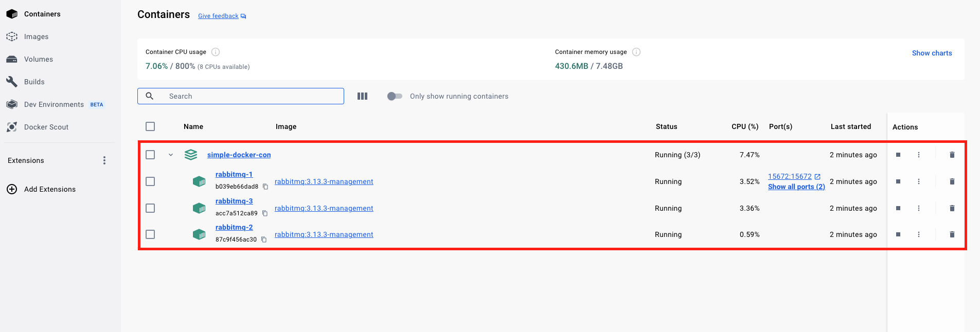
Task: Click memory usage info icon
Action: [x=636, y=52]
